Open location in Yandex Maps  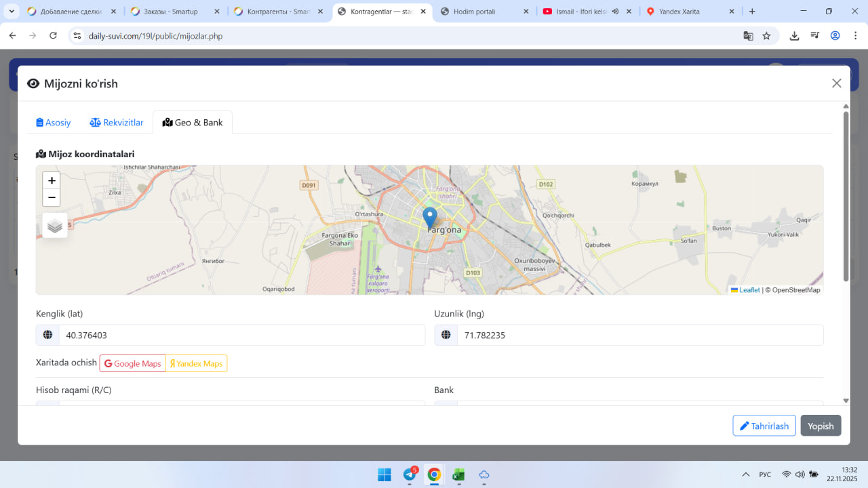click(197, 364)
